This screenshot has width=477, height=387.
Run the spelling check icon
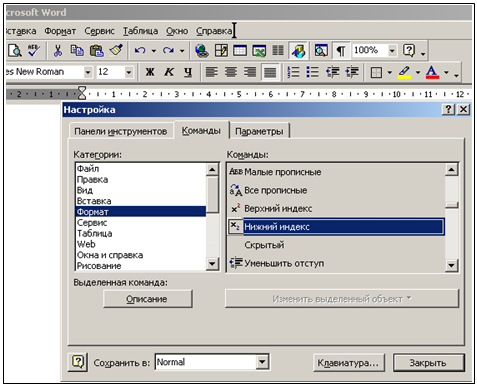point(33,51)
